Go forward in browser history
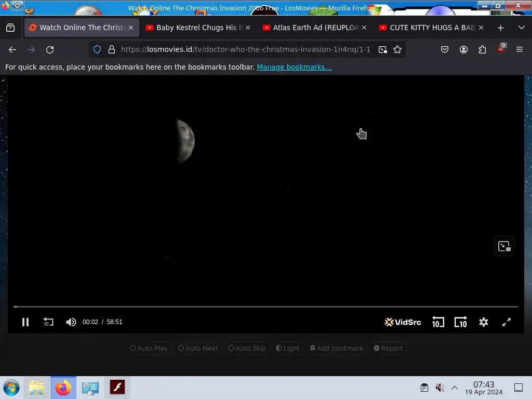 click(x=31, y=49)
